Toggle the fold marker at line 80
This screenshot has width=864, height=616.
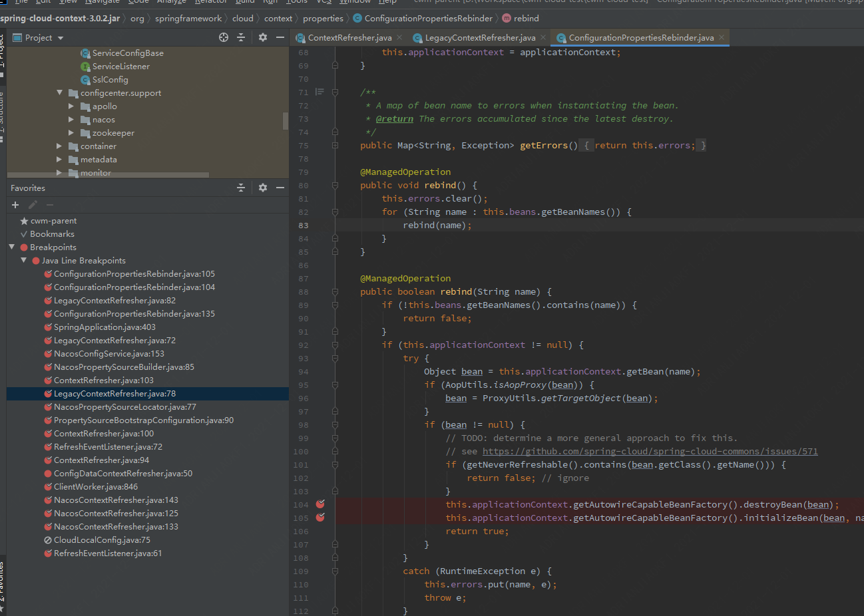pyautogui.click(x=335, y=186)
